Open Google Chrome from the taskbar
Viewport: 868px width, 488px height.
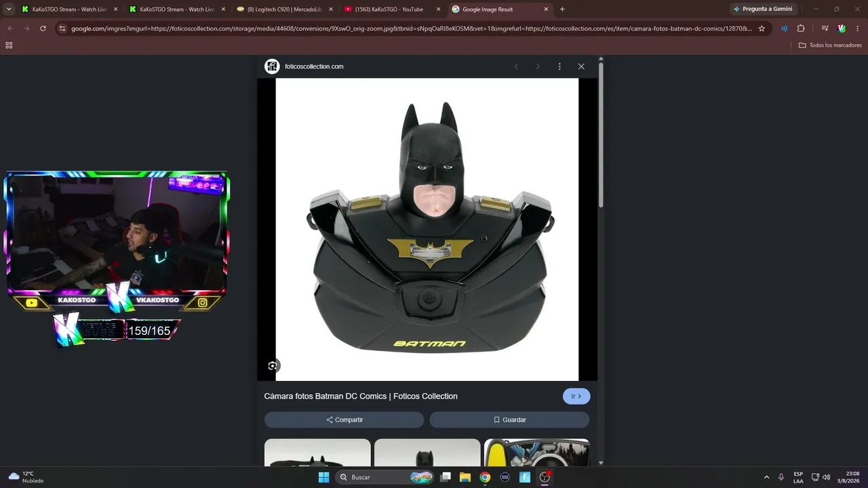tap(485, 477)
